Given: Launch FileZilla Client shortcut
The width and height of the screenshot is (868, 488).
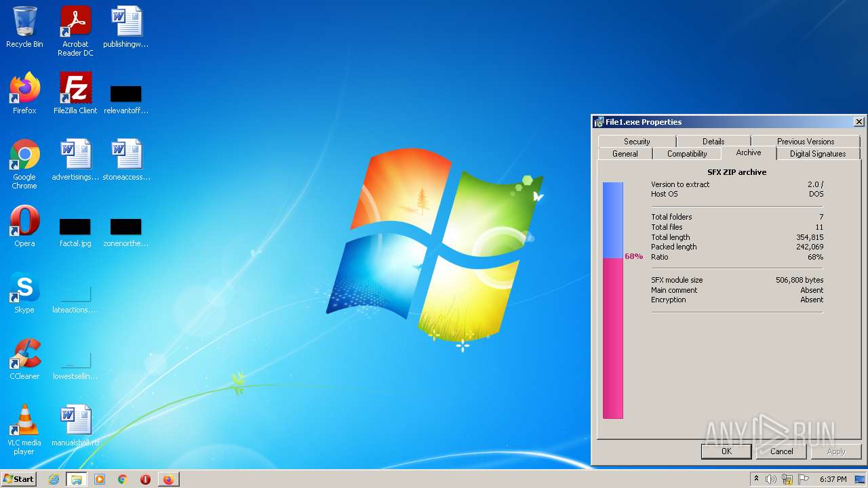Looking at the screenshot, I should tap(75, 94).
